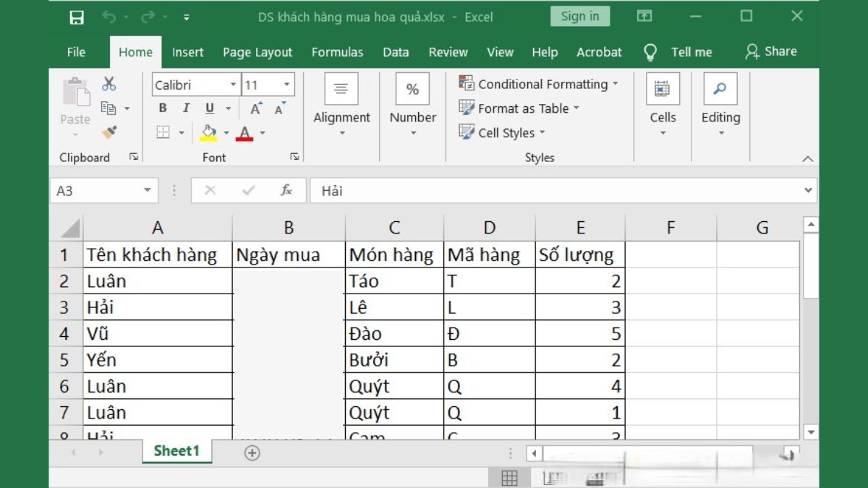
Task: Click the Share button
Action: (x=771, y=51)
